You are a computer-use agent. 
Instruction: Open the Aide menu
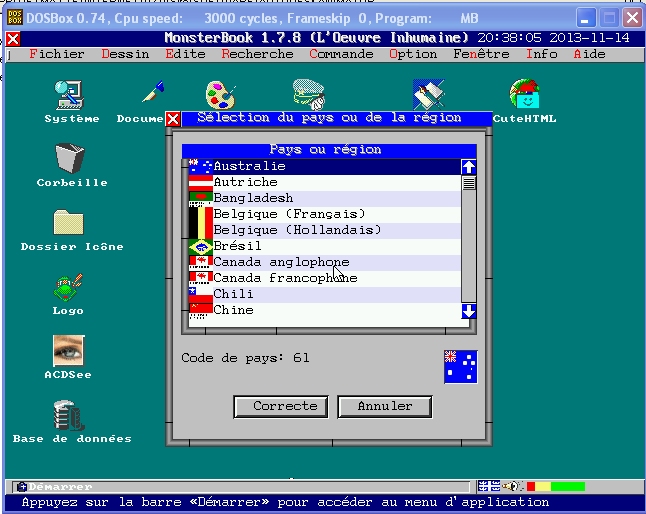[590, 54]
